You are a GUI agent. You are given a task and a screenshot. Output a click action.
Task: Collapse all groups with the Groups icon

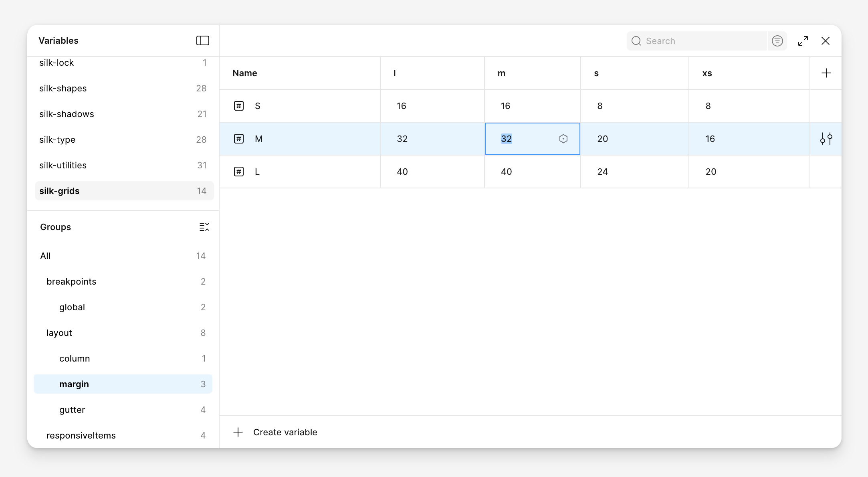(x=204, y=227)
